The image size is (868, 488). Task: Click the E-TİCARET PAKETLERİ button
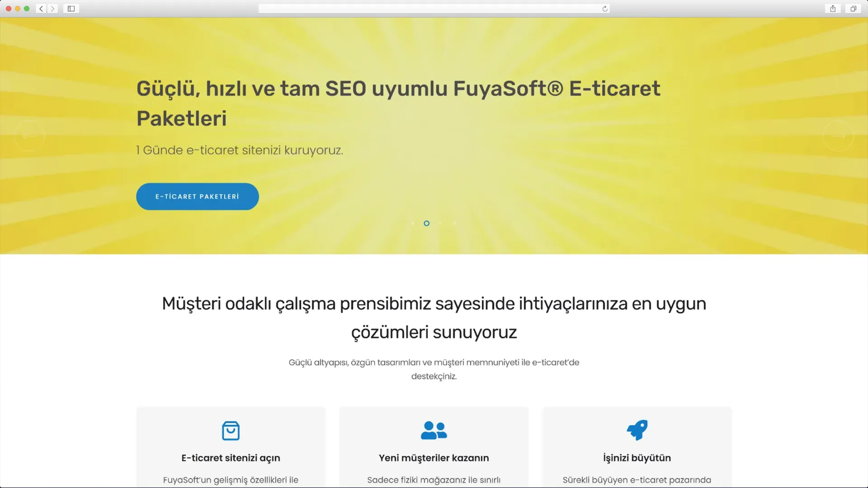tap(197, 197)
